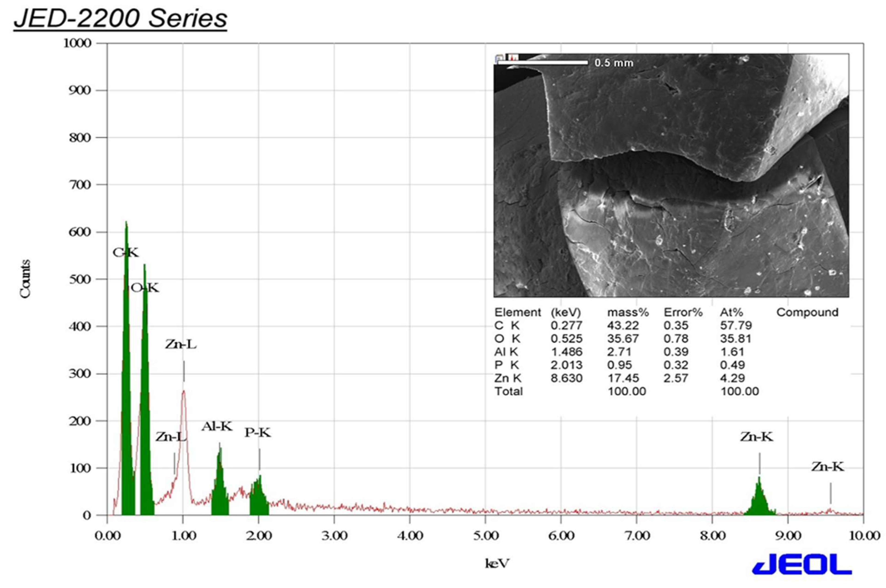Select the C-K peak label
This screenshot has width=886, height=588.
click(126, 253)
